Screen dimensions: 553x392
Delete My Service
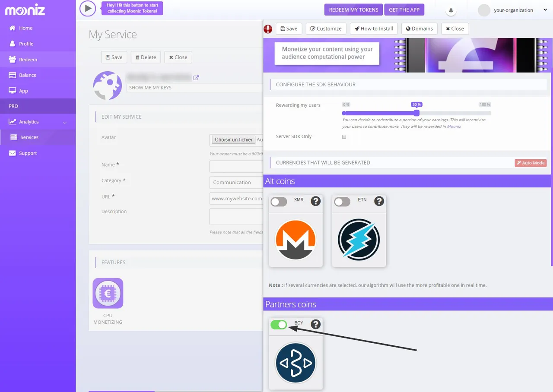point(146,57)
